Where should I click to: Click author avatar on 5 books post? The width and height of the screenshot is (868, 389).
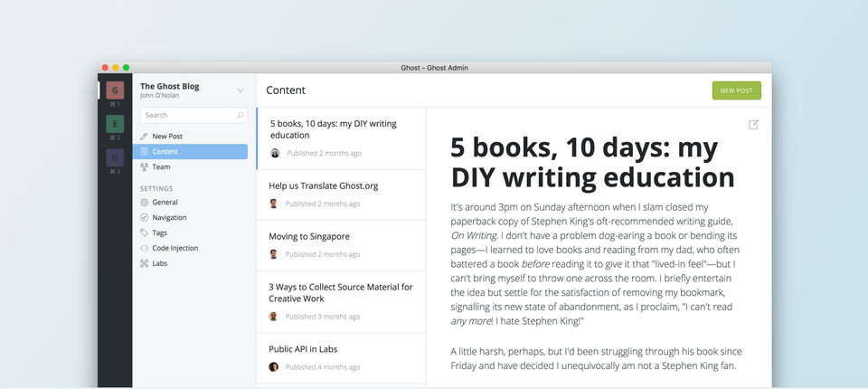pyautogui.click(x=275, y=153)
